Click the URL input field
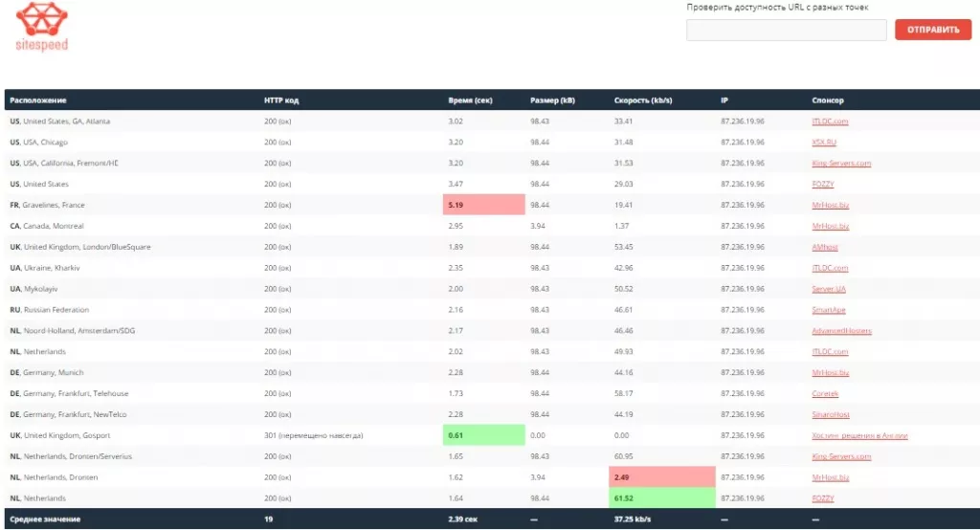The width and height of the screenshot is (980, 530). pos(787,30)
